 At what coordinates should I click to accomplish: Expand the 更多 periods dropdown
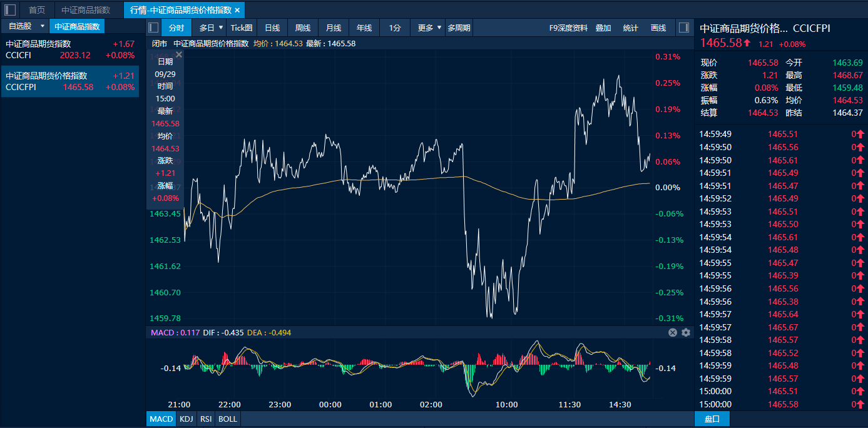pos(439,28)
